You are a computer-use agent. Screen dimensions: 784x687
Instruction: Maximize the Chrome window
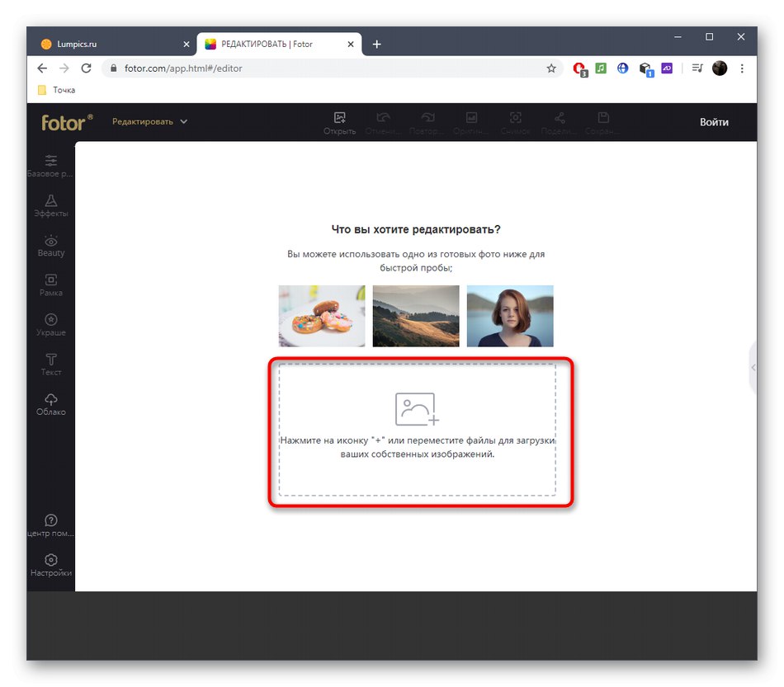pos(709,37)
